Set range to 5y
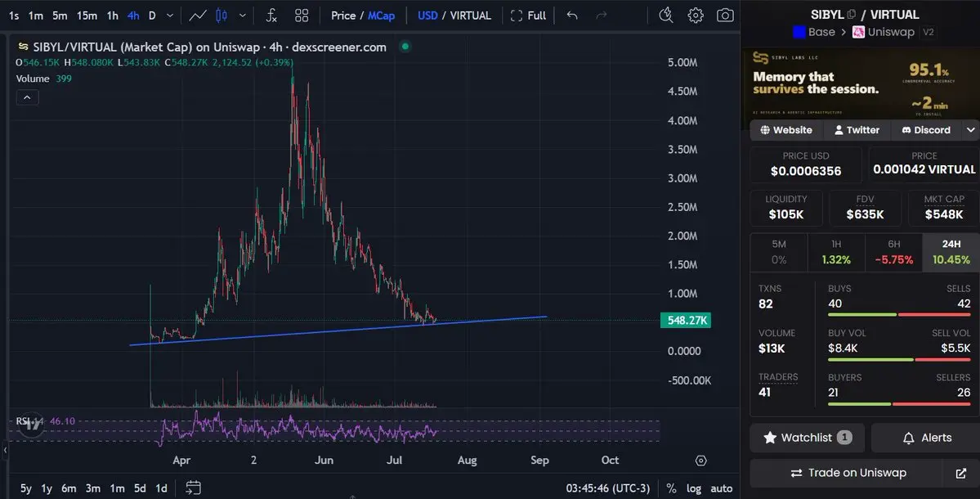The width and height of the screenshot is (980, 499). (x=25, y=488)
